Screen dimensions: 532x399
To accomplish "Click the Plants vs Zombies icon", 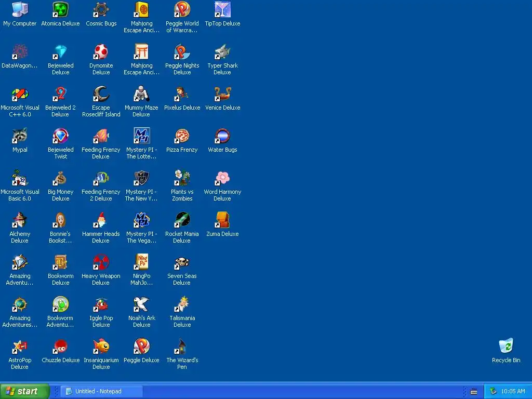I will (182, 178).
